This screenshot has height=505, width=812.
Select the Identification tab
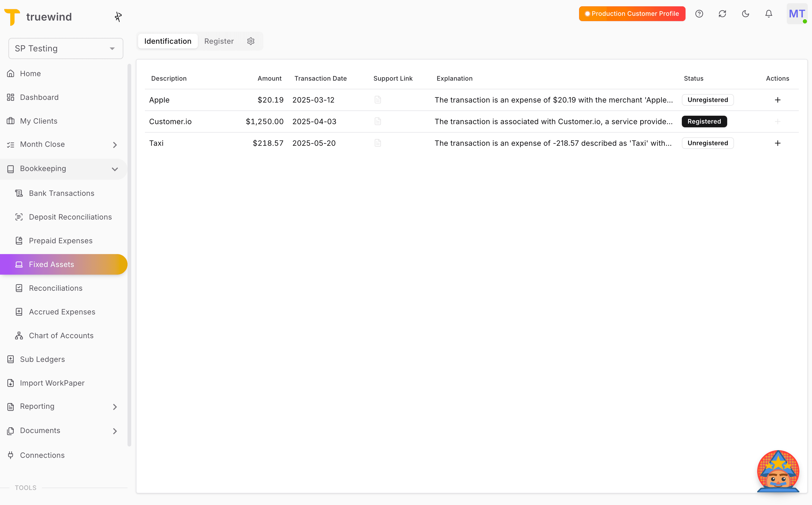pos(167,41)
